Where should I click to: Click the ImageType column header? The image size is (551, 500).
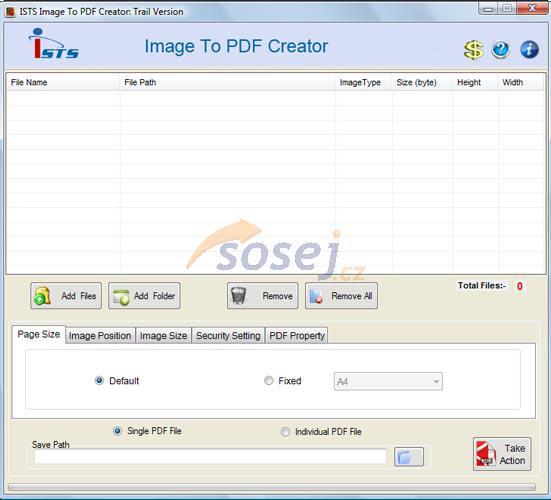tap(364, 83)
